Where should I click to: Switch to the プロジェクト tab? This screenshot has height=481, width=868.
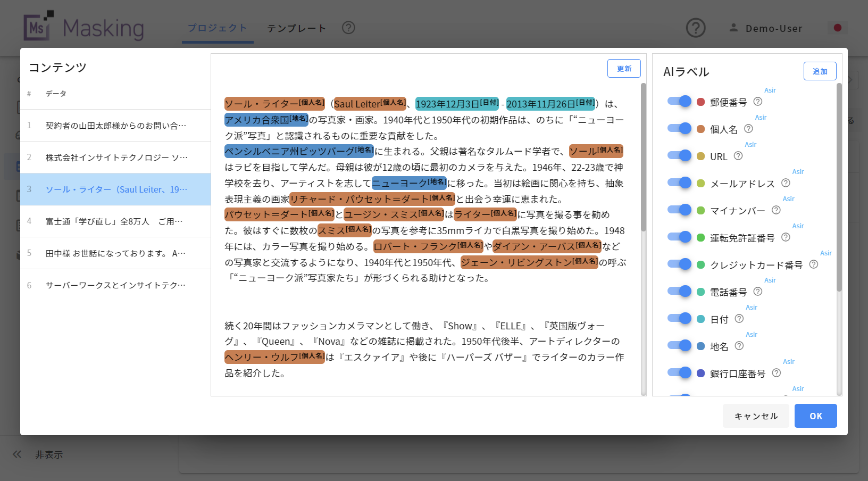pyautogui.click(x=218, y=28)
